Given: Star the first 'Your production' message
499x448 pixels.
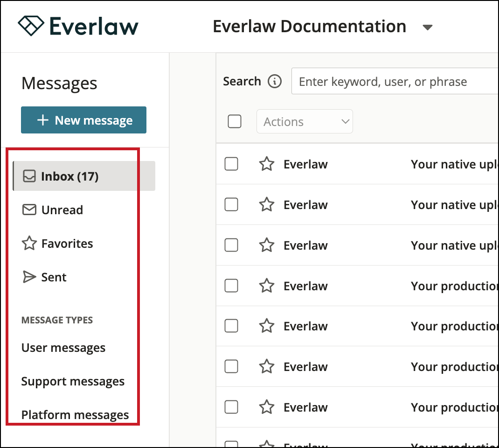Looking at the screenshot, I should [x=267, y=286].
